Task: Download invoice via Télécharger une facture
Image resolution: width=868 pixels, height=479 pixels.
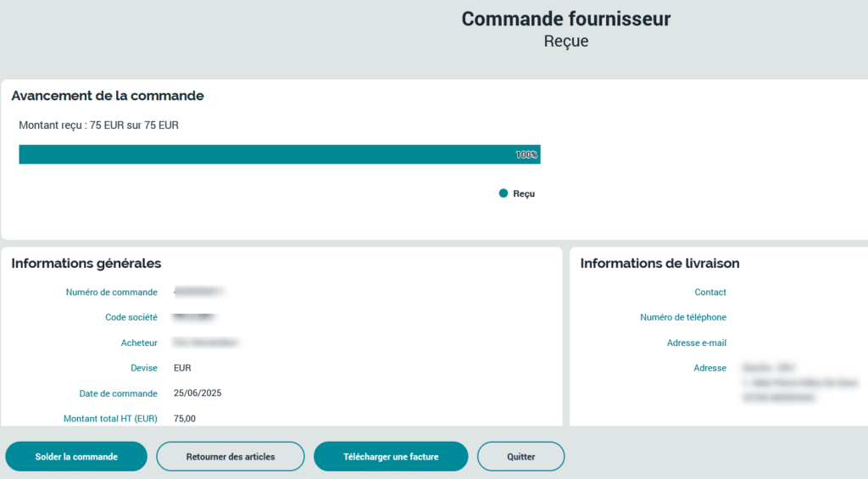Action: (x=391, y=456)
